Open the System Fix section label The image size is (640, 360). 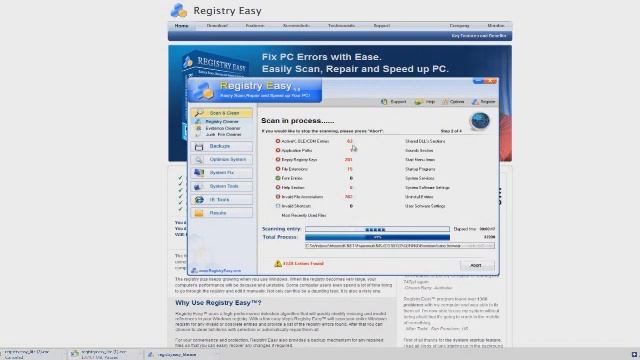click(222, 173)
